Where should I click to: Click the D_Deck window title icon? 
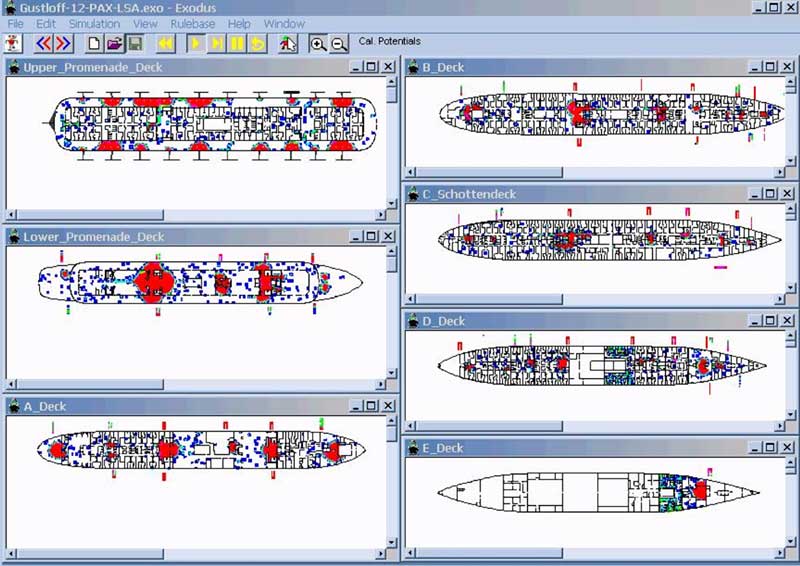point(413,321)
